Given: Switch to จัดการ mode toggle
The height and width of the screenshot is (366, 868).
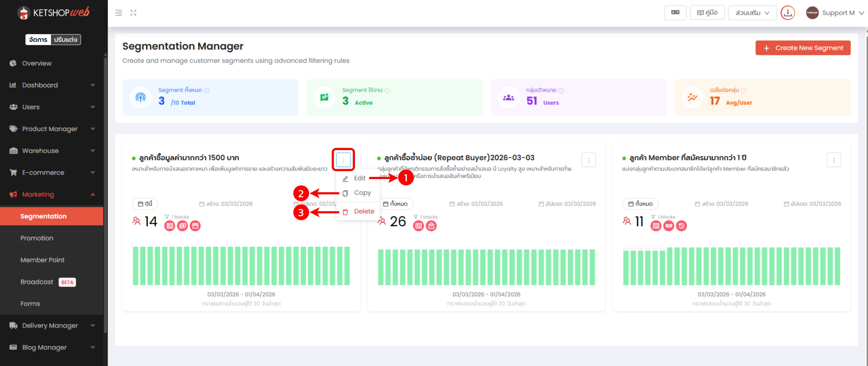Looking at the screenshot, I should [38, 40].
